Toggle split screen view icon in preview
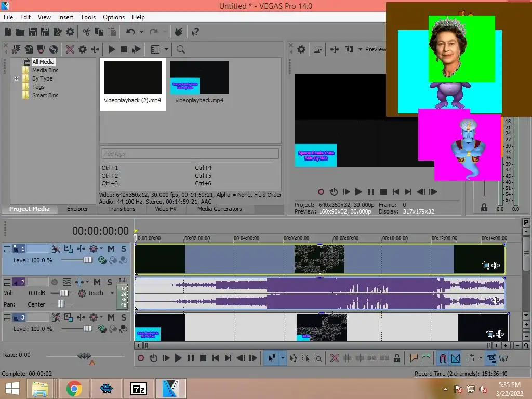This screenshot has width=532, height=399. pyautogui.click(x=349, y=49)
